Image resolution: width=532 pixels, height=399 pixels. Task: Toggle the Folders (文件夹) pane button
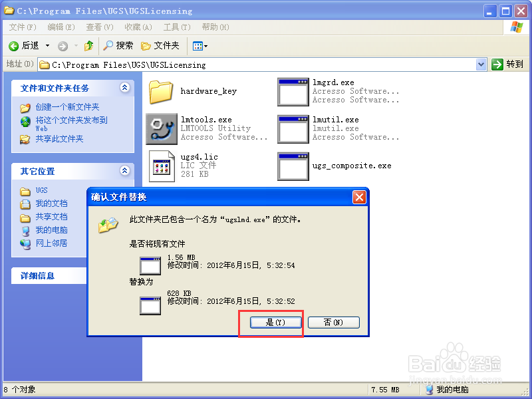click(x=160, y=45)
